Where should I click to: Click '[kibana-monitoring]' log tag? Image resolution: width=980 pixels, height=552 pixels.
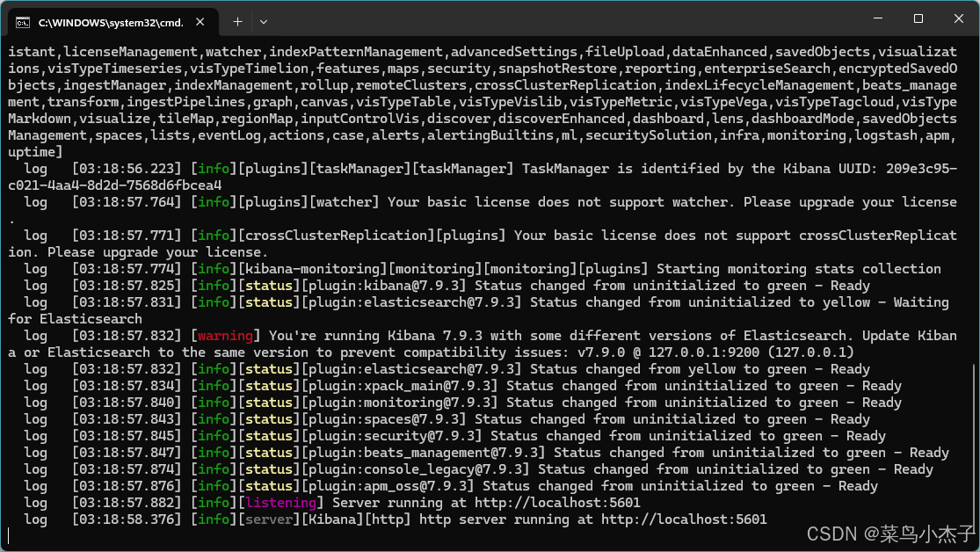tap(313, 269)
